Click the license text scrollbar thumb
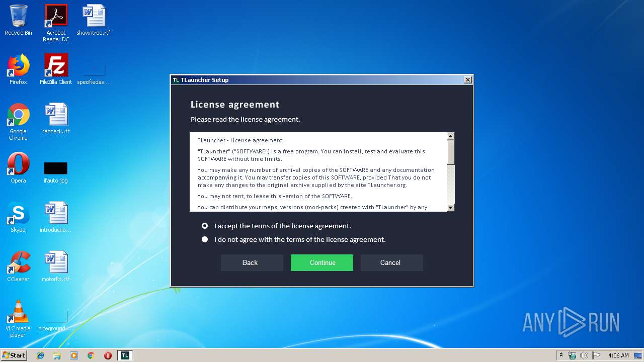 click(450, 152)
